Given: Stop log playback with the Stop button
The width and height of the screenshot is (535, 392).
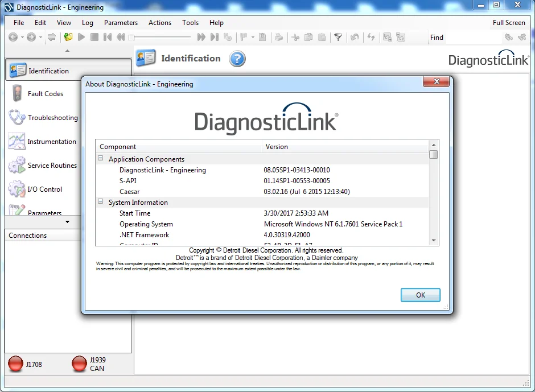Looking at the screenshot, I should coord(94,37).
